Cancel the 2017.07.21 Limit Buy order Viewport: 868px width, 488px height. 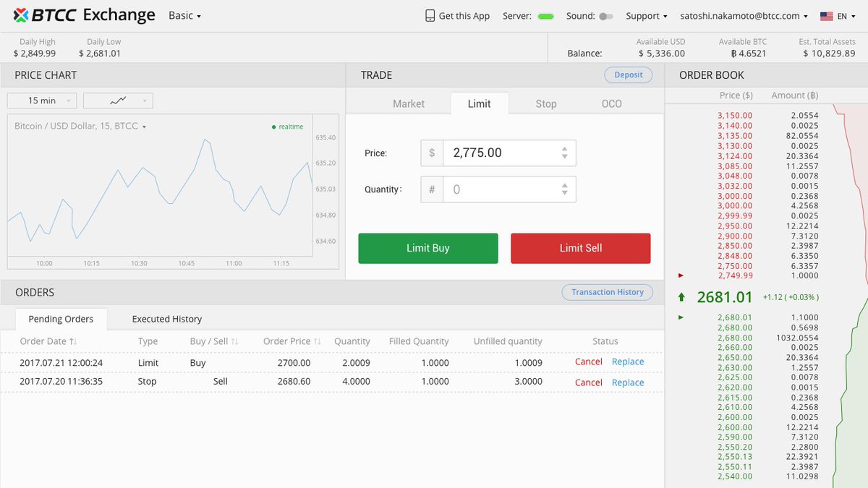click(x=589, y=361)
